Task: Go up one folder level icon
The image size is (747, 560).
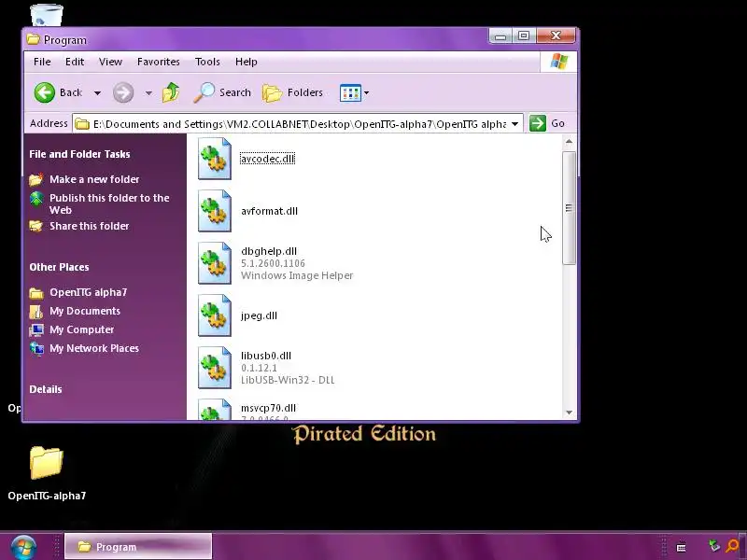Action: [x=171, y=92]
